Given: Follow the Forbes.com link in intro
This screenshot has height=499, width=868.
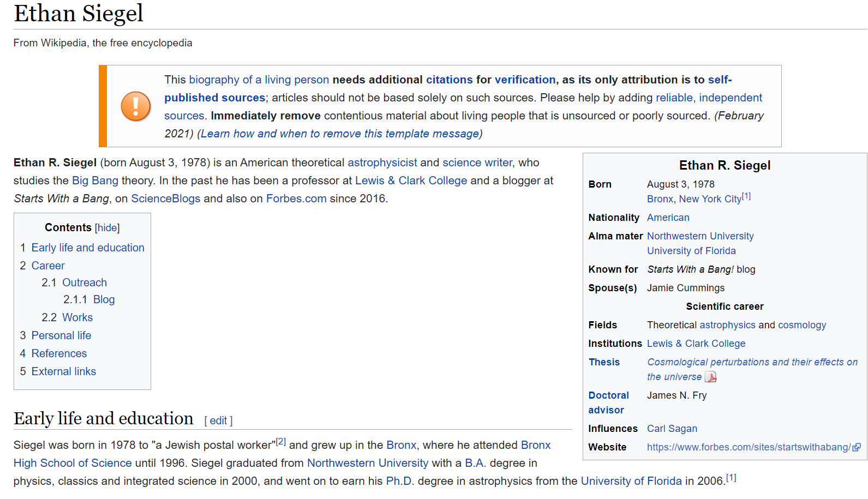Looking at the screenshot, I should pos(296,199).
